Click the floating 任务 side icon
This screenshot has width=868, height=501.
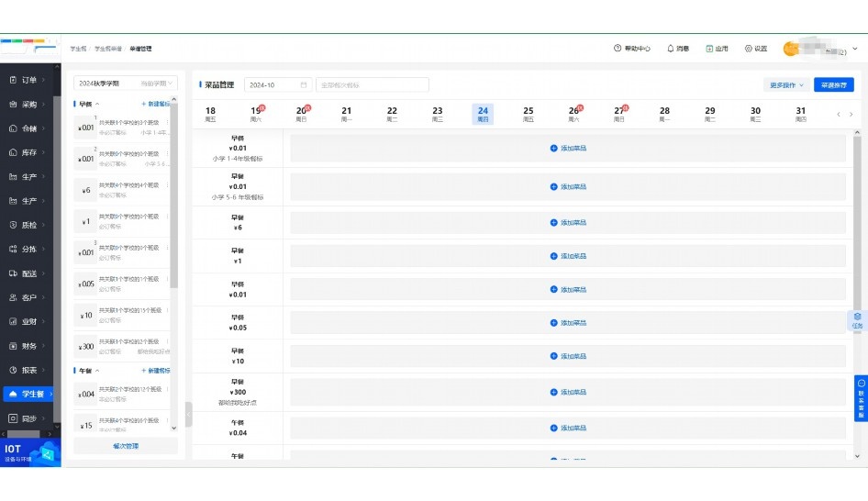(x=857, y=319)
